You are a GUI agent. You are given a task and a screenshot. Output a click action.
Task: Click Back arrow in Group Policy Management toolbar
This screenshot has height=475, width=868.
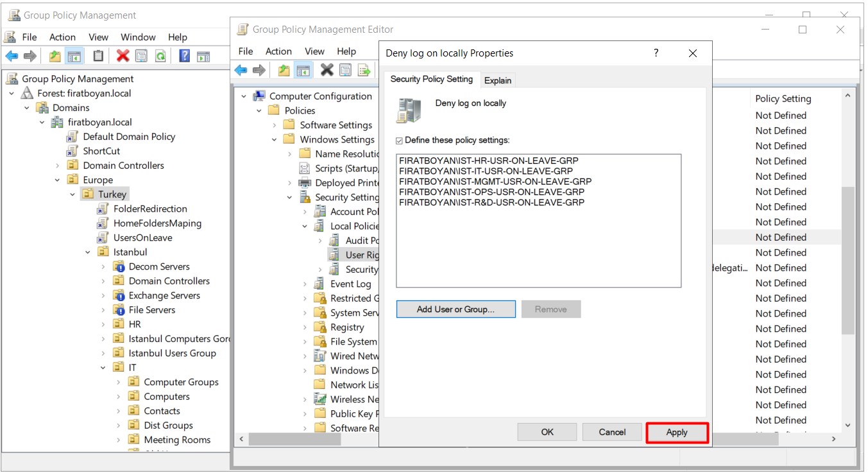tap(12, 56)
